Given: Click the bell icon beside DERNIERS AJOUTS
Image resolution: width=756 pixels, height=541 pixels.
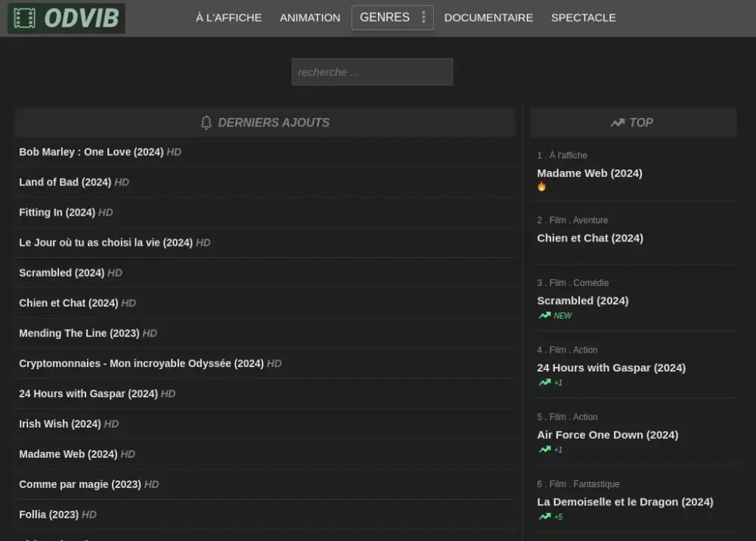Looking at the screenshot, I should pos(206,123).
